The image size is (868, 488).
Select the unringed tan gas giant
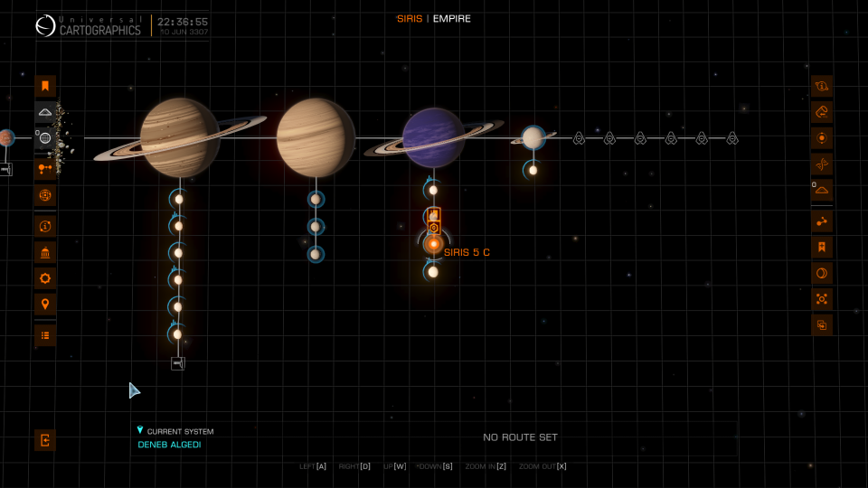pos(316,137)
